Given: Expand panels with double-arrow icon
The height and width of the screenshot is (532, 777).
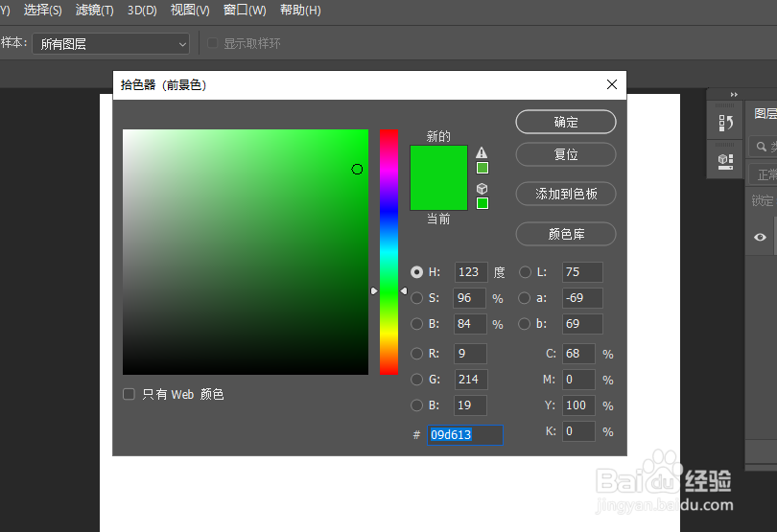Looking at the screenshot, I should coord(734,94).
